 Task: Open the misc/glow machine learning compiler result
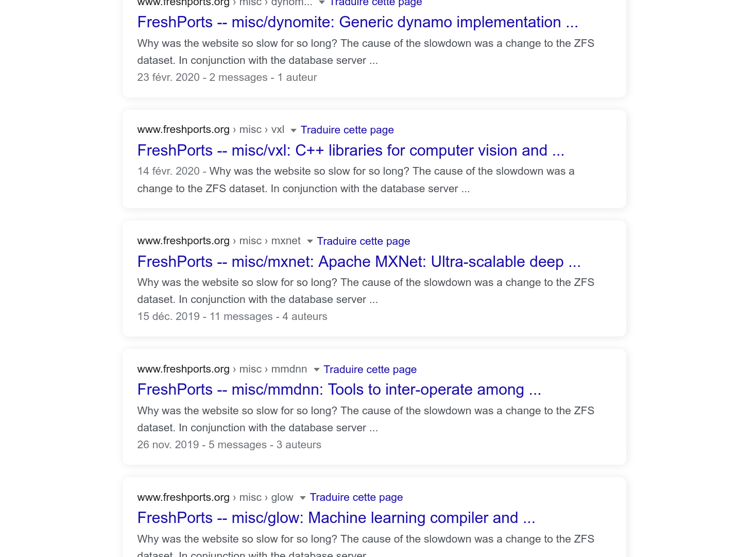(x=336, y=518)
